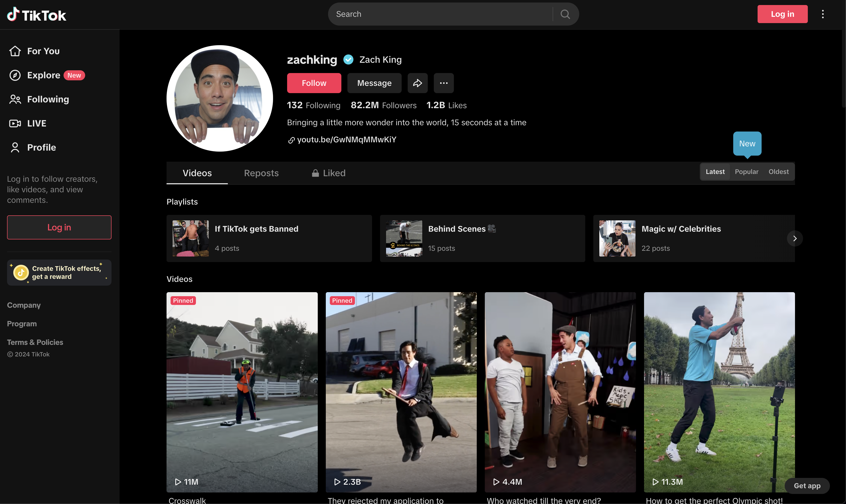Open the Liked tab
The width and height of the screenshot is (846, 504).
pos(328,173)
